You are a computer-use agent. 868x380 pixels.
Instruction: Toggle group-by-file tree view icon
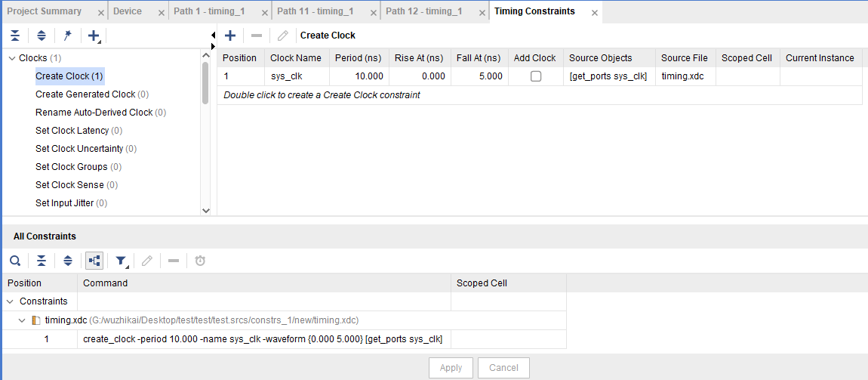point(94,261)
